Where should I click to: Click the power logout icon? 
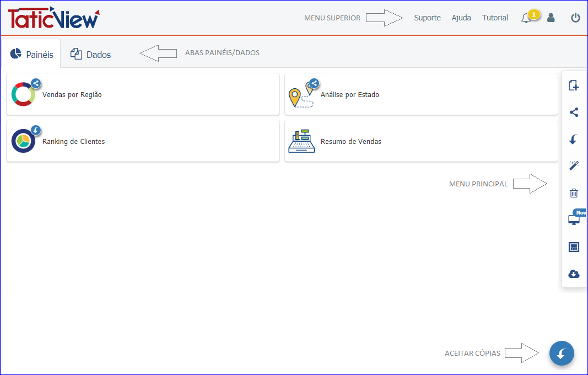pos(575,18)
